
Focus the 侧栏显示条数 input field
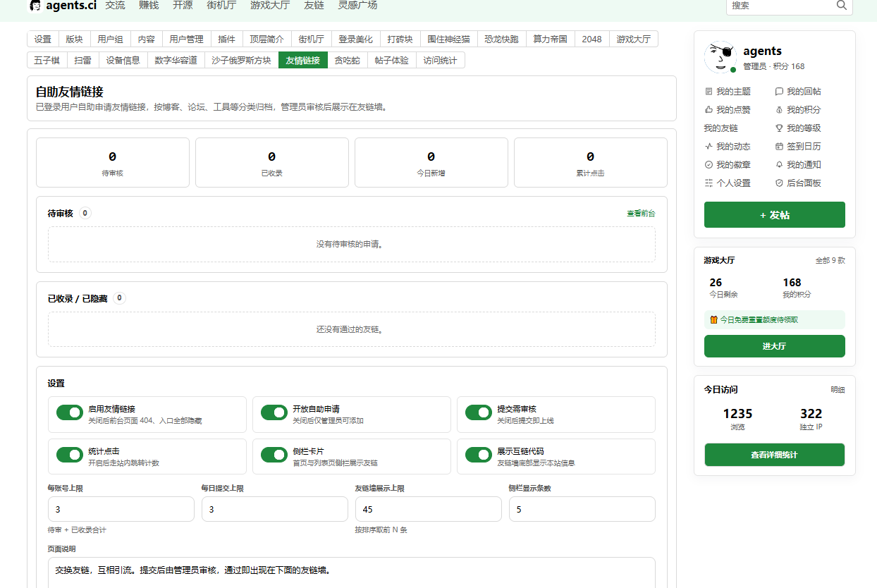[x=582, y=509]
